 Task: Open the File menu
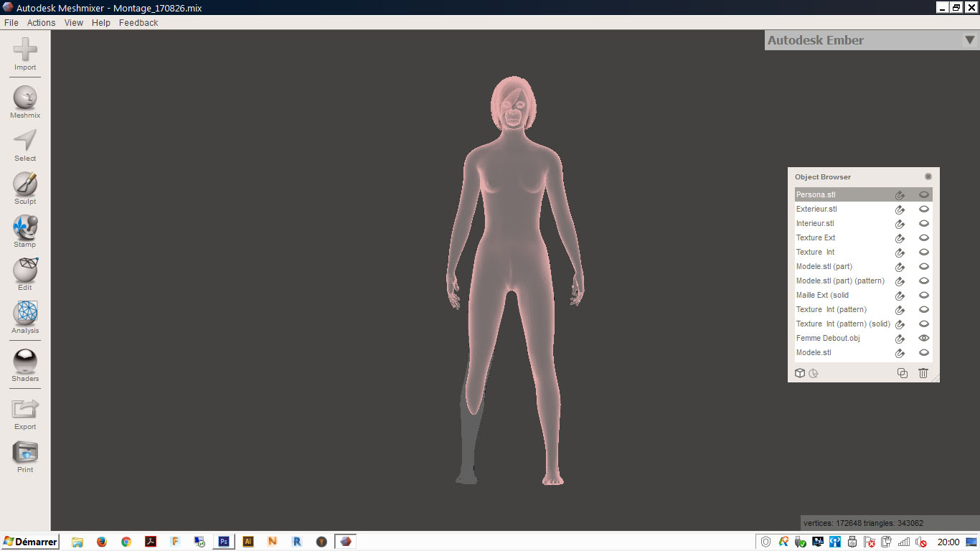pos(11,23)
